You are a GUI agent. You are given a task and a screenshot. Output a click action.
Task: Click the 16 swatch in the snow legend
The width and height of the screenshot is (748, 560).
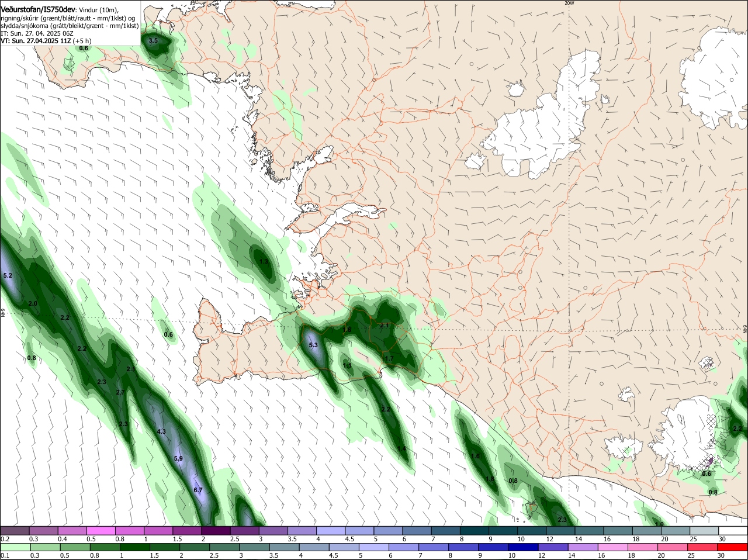point(618,531)
